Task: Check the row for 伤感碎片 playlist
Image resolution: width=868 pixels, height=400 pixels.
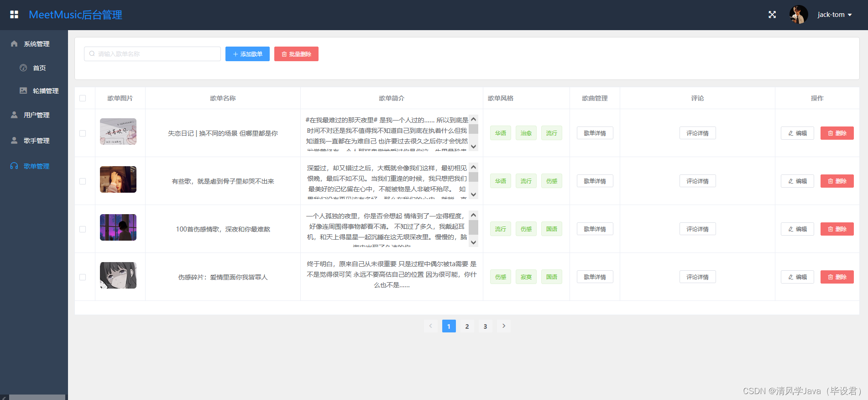Action: coord(83,277)
